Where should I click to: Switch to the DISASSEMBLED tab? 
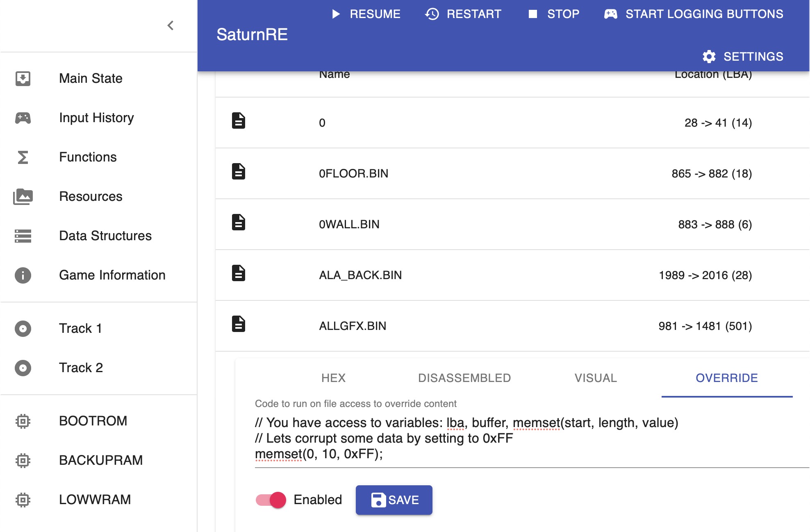pyautogui.click(x=464, y=378)
